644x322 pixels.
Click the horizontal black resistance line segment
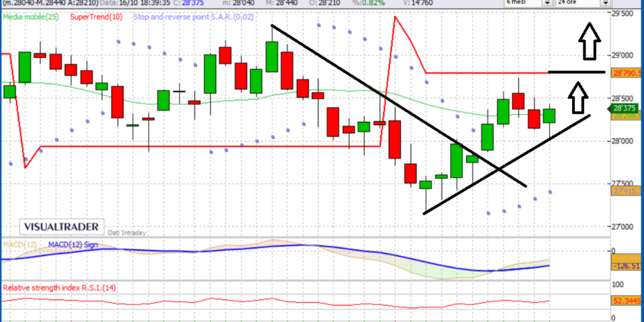tap(577, 72)
